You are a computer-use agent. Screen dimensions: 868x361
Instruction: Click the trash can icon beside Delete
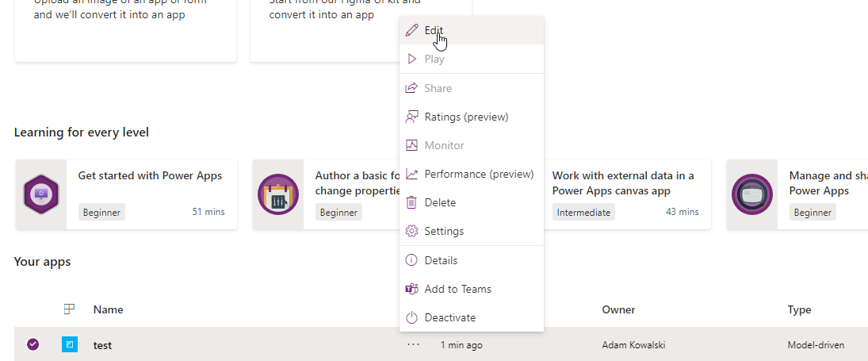pyautogui.click(x=411, y=202)
